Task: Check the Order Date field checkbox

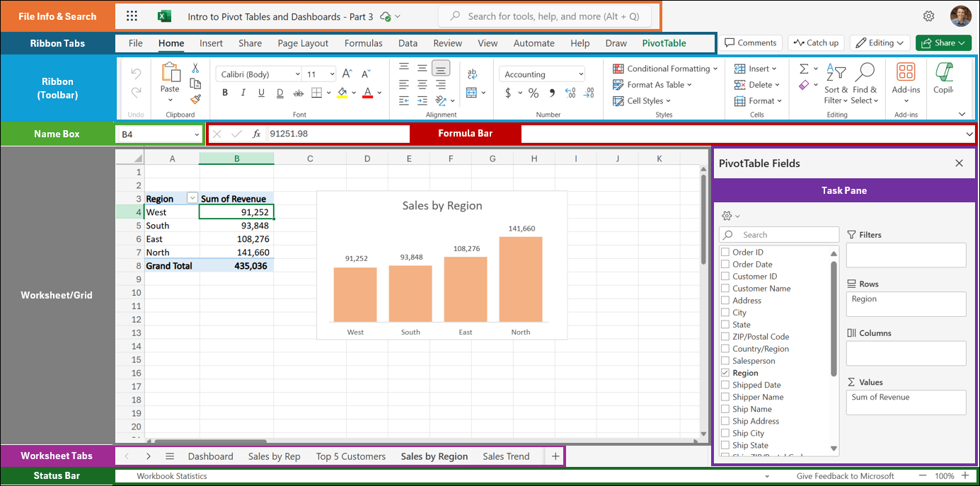Action: [725, 265]
